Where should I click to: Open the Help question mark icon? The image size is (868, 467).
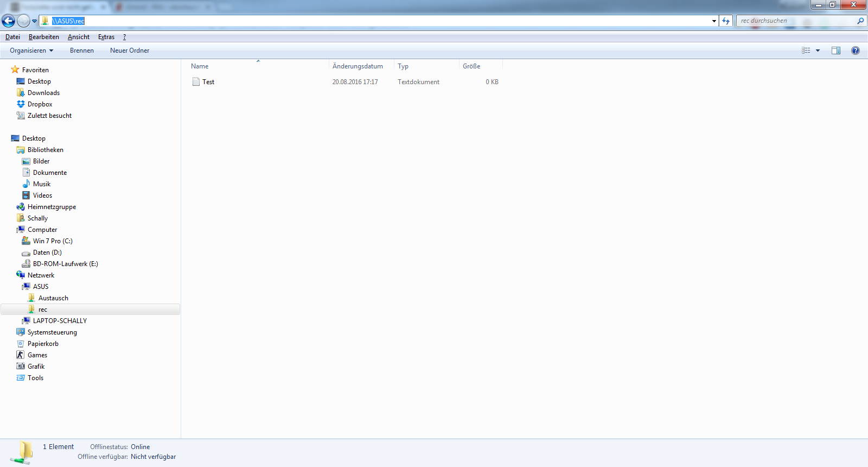click(856, 51)
